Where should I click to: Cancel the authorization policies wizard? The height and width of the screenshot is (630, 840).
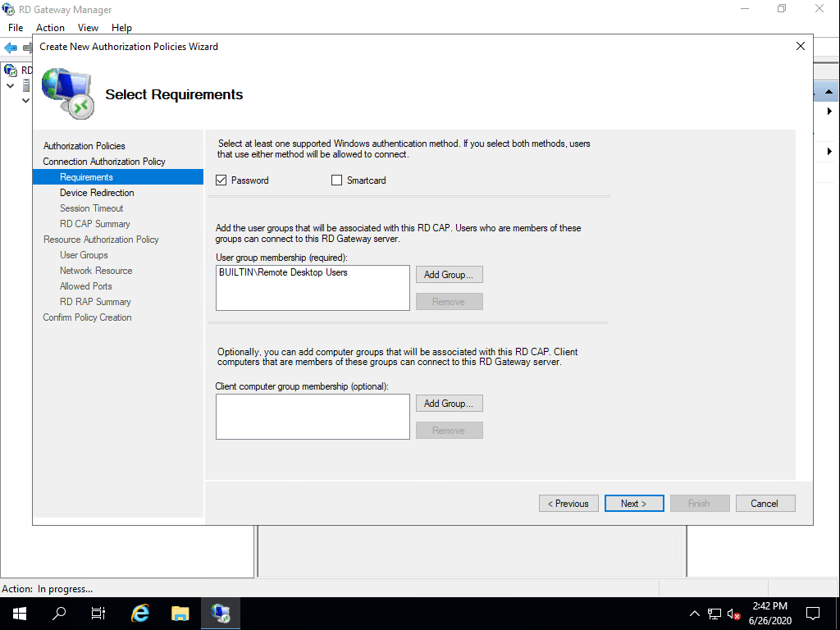(x=765, y=503)
